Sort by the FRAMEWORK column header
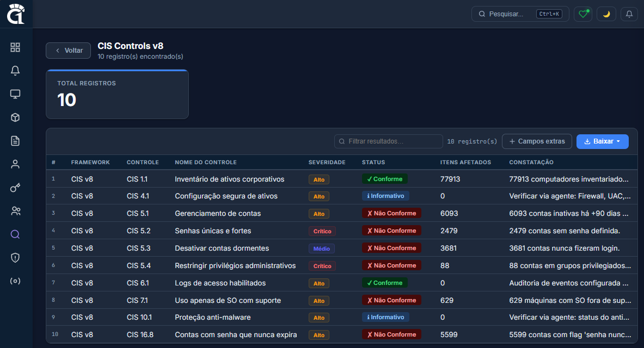This screenshot has width=644, height=348. [x=90, y=162]
